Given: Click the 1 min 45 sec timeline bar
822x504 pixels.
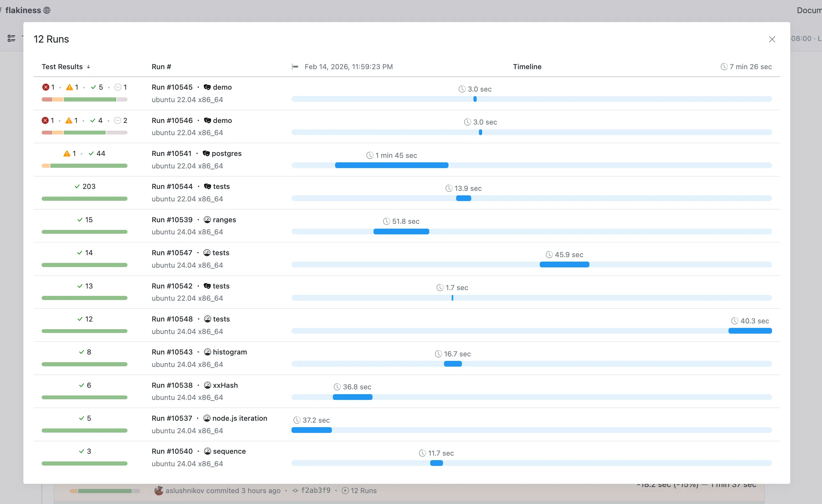Looking at the screenshot, I should [x=391, y=166].
